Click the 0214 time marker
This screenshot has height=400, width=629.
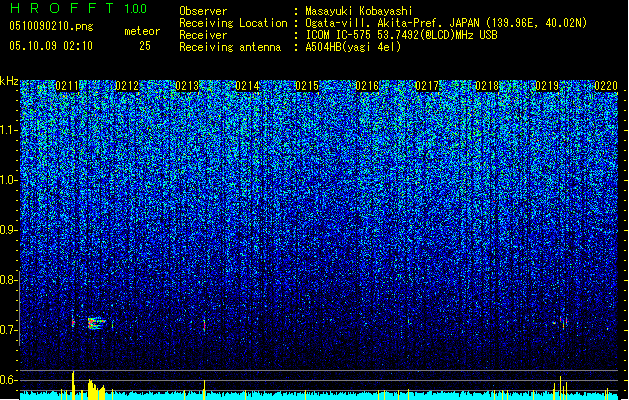click(247, 86)
